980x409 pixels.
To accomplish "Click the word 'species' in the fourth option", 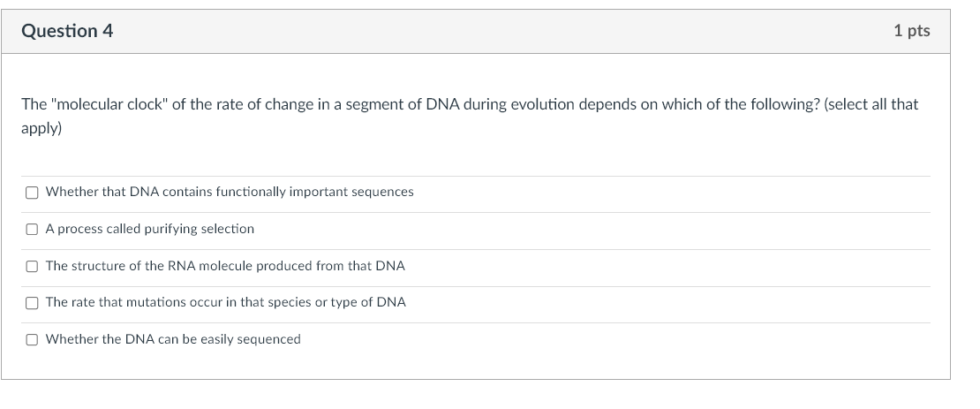I will (290, 302).
